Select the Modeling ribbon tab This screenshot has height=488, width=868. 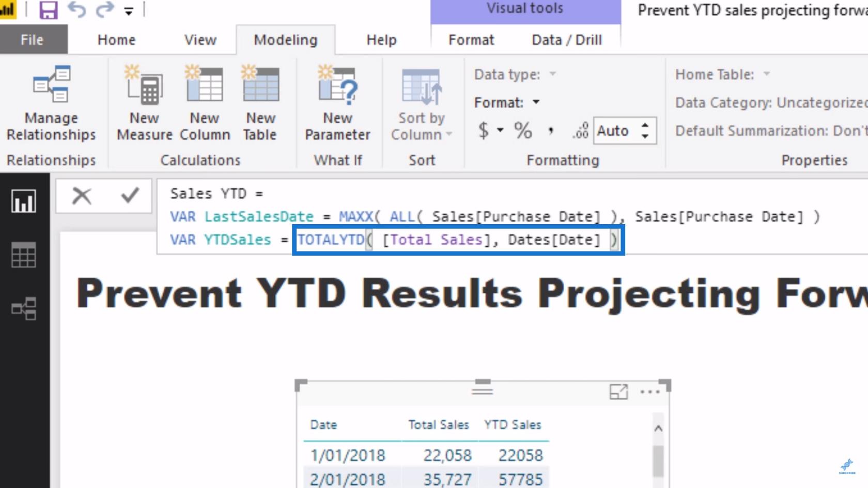(x=286, y=40)
